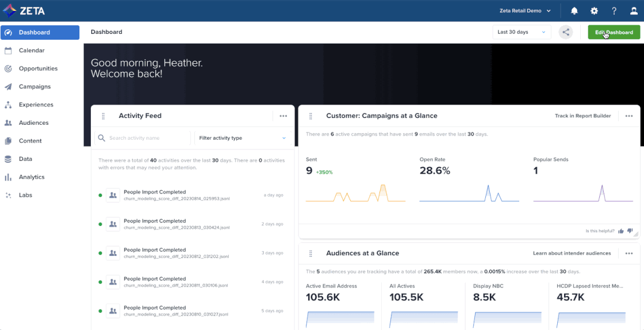Open the first People Import Completed activity
Image resolution: width=644 pixels, height=330 pixels.
155,192
